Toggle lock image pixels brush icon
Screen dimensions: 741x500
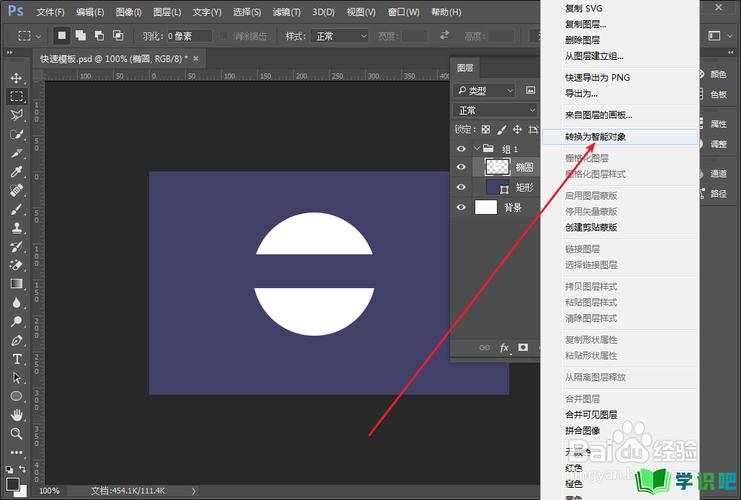[501, 129]
